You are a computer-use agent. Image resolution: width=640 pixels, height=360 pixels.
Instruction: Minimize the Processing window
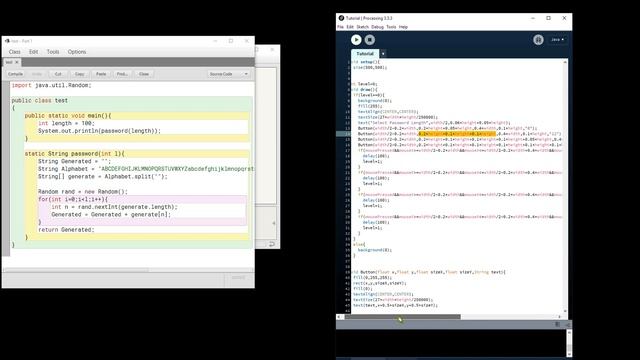pos(533,18)
